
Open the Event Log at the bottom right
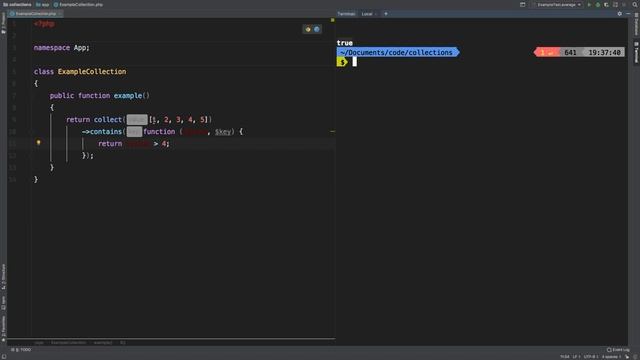[618, 350]
